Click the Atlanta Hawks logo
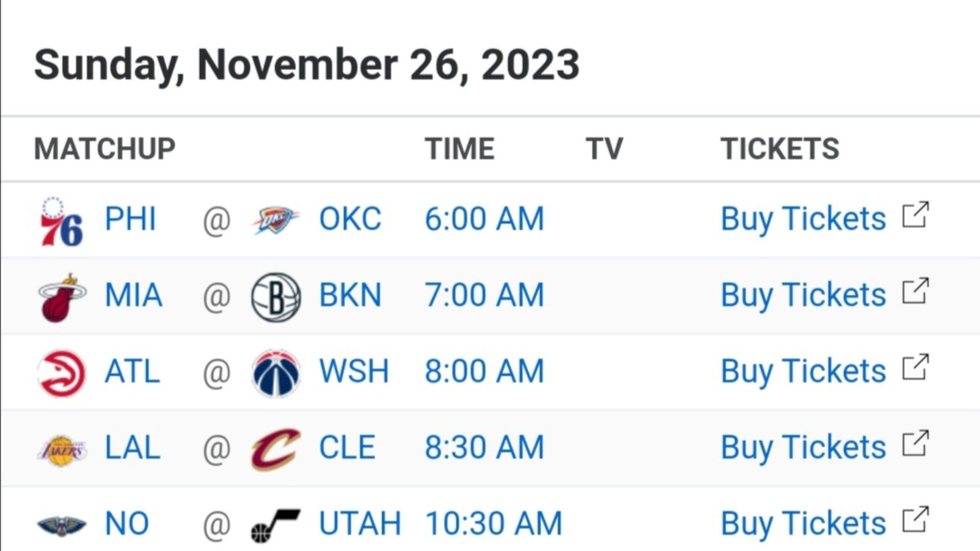The width and height of the screenshot is (980, 551). click(62, 373)
